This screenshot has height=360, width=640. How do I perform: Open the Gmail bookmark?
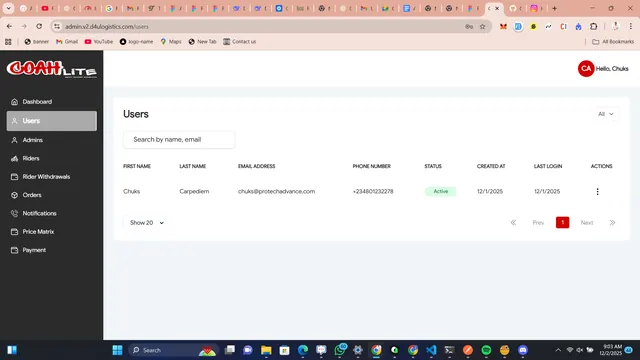pos(67,42)
